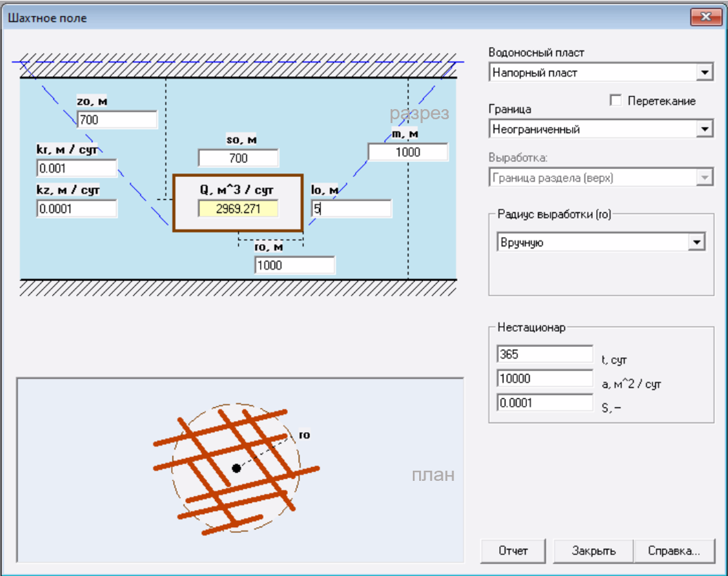Click the Q flow rate result field

point(238,209)
